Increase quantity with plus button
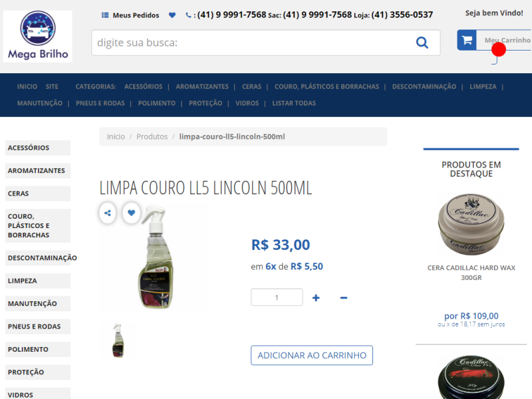This screenshot has height=399, width=532. 316,297
